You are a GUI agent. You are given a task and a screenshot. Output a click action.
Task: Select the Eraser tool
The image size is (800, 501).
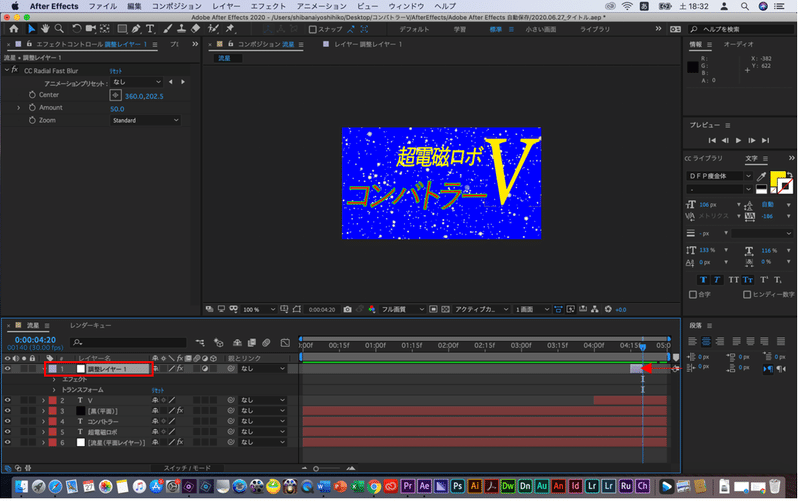pos(195,29)
